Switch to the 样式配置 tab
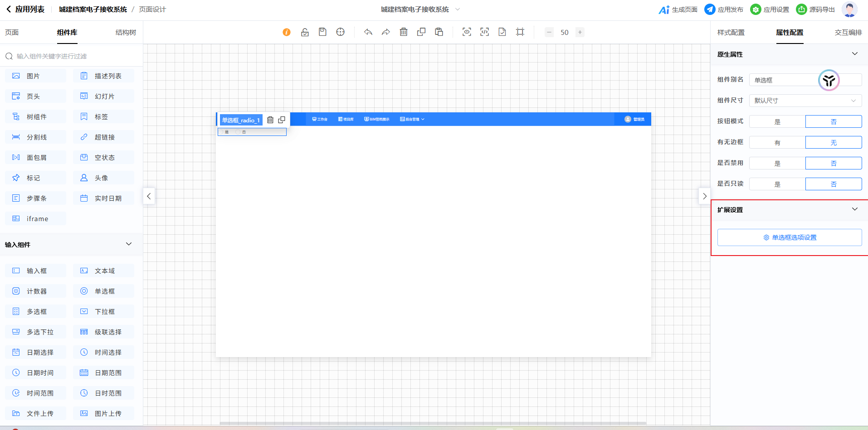 point(731,33)
